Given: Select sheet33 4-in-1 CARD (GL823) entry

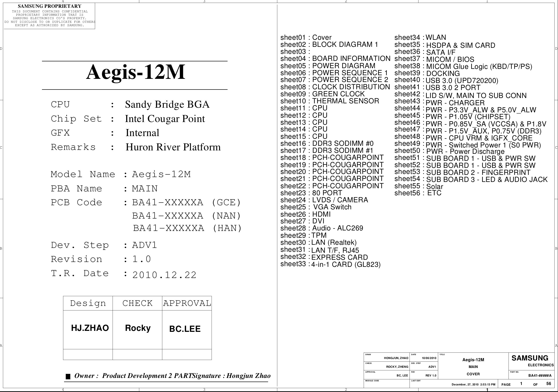Looking at the screenshot, I should coord(330,264).
